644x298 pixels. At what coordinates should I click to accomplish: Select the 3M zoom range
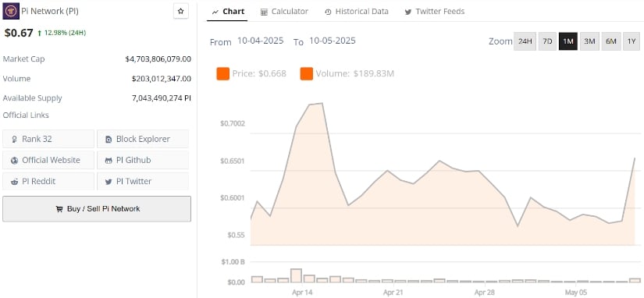[x=589, y=41]
